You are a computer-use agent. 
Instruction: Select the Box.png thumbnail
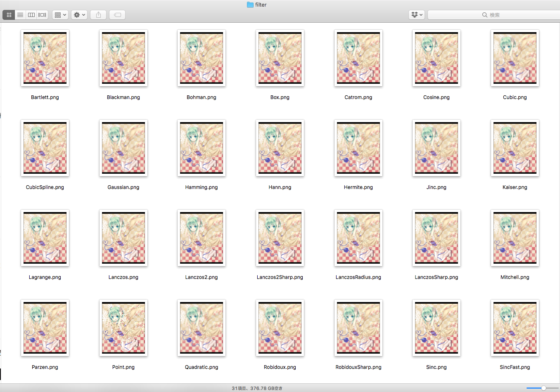280,58
